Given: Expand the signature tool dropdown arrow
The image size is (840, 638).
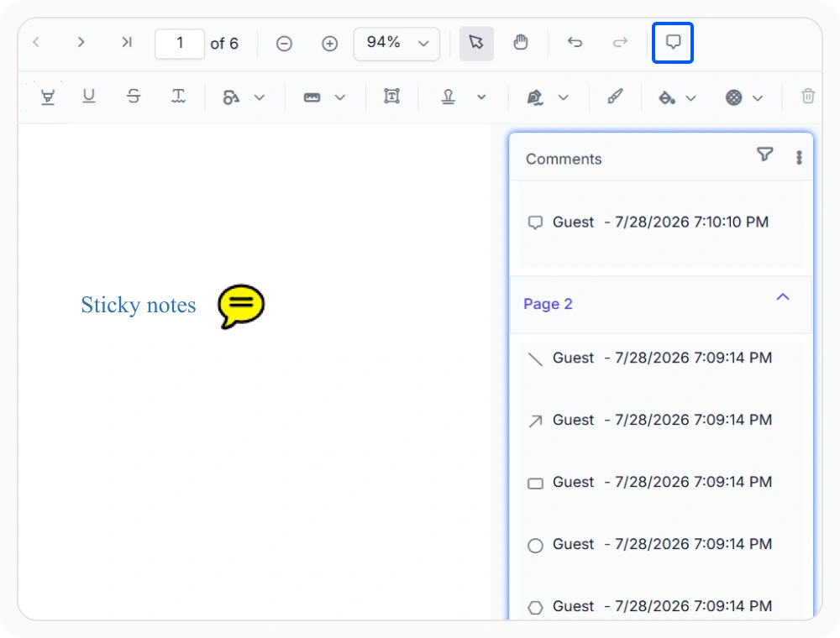Looking at the screenshot, I should coord(563,97).
